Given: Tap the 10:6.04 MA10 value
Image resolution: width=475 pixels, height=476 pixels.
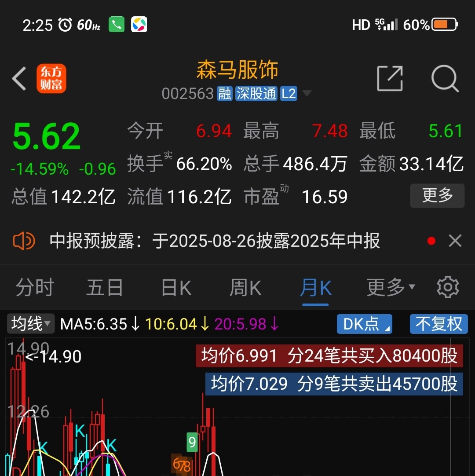Looking at the screenshot, I should 177,324.
